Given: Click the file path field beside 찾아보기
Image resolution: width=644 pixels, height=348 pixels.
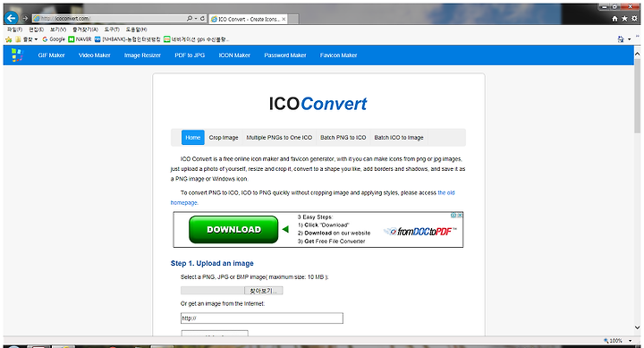Looking at the screenshot, I should pyautogui.click(x=213, y=291).
